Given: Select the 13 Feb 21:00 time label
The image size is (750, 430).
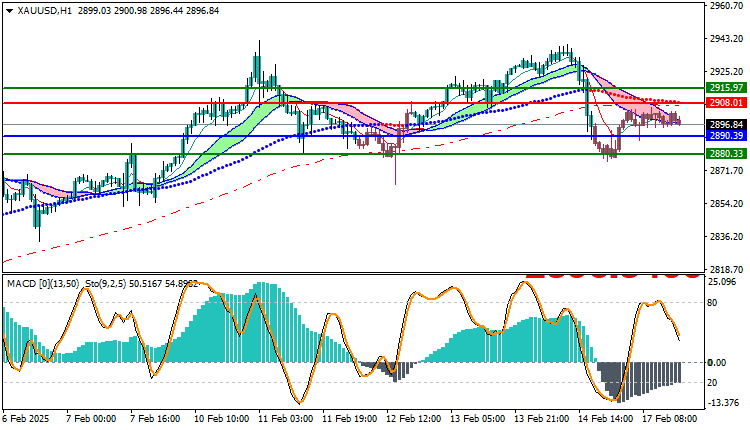Looking at the screenshot, I should coord(542,419).
